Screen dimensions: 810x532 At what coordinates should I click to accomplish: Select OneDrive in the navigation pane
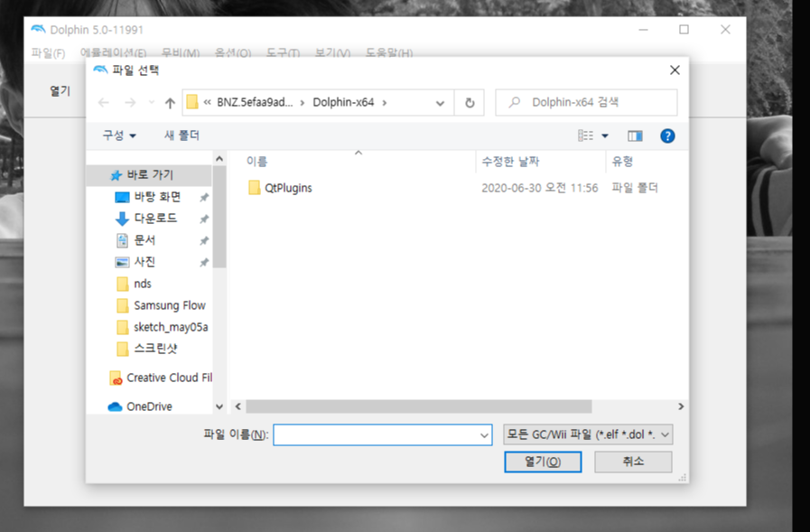tap(140, 406)
